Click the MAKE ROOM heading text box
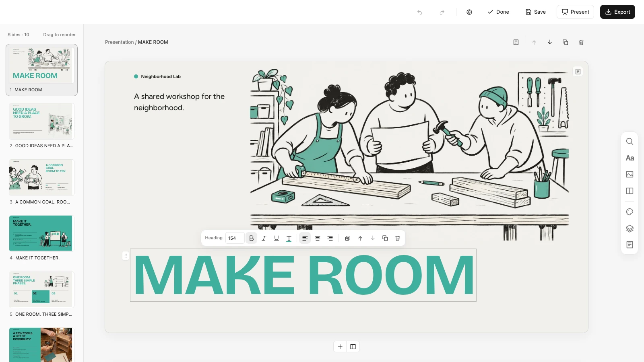The width and height of the screenshot is (644, 362). pyautogui.click(x=303, y=275)
